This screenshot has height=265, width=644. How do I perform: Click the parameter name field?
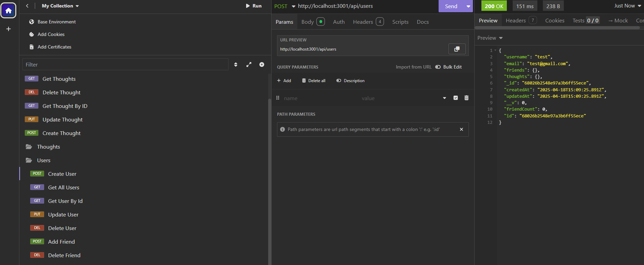coord(320,98)
